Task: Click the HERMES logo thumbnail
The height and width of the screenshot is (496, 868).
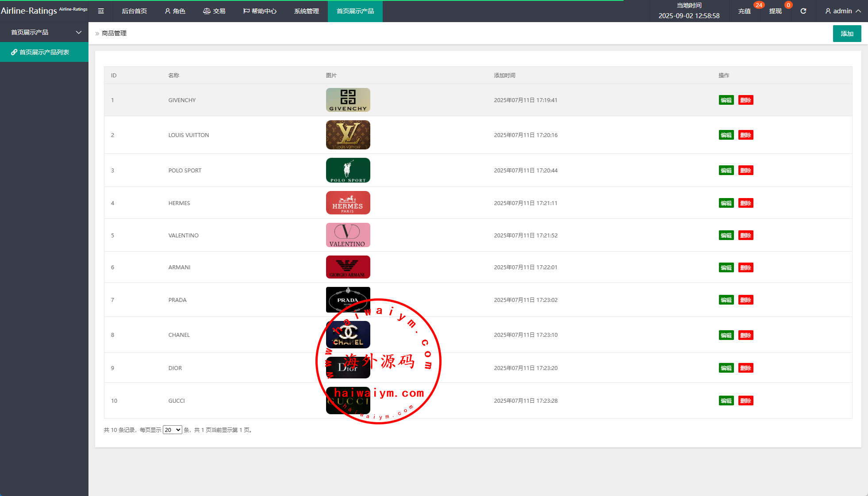Action: pos(348,203)
